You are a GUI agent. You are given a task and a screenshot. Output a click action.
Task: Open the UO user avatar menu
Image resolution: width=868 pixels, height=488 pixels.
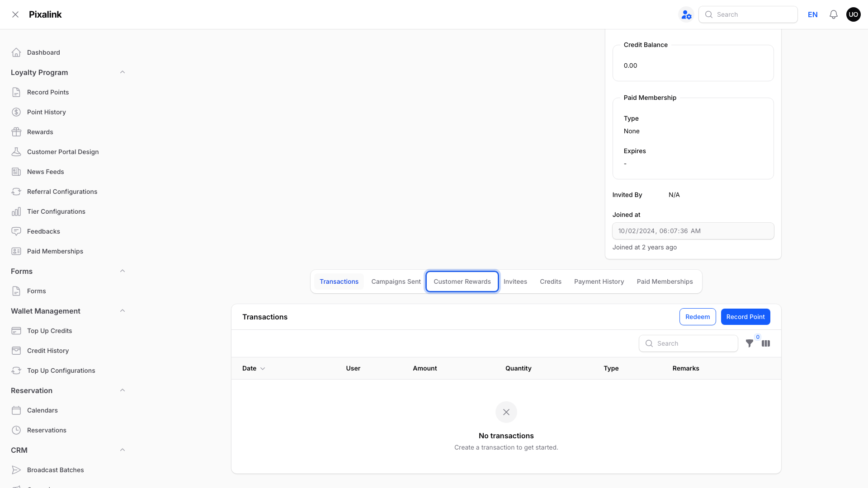854,14
